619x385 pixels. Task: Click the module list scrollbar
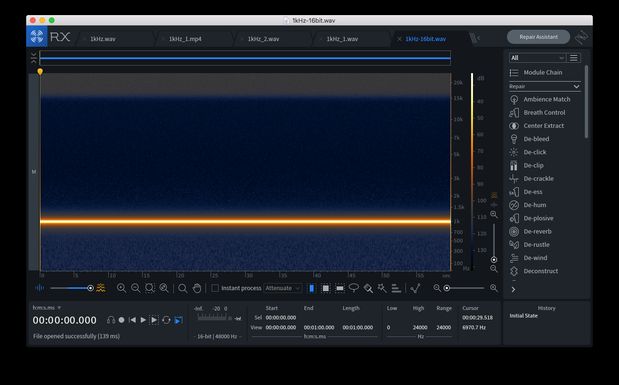click(x=586, y=102)
